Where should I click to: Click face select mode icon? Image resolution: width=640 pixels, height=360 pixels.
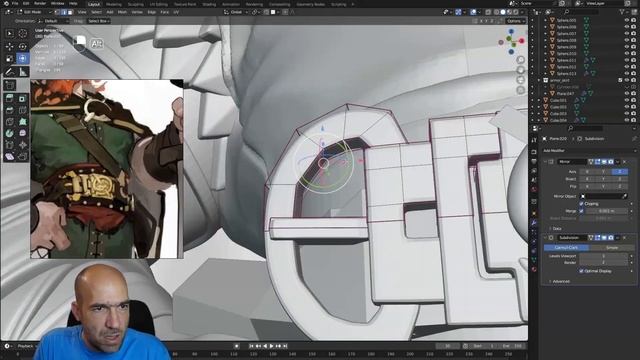(x=70, y=12)
